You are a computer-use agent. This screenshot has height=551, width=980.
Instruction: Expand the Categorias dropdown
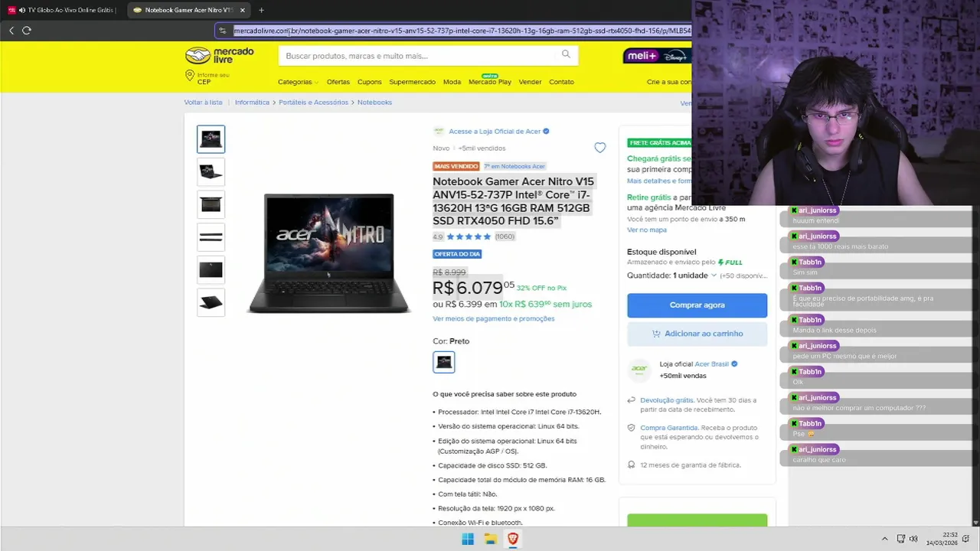pyautogui.click(x=298, y=82)
